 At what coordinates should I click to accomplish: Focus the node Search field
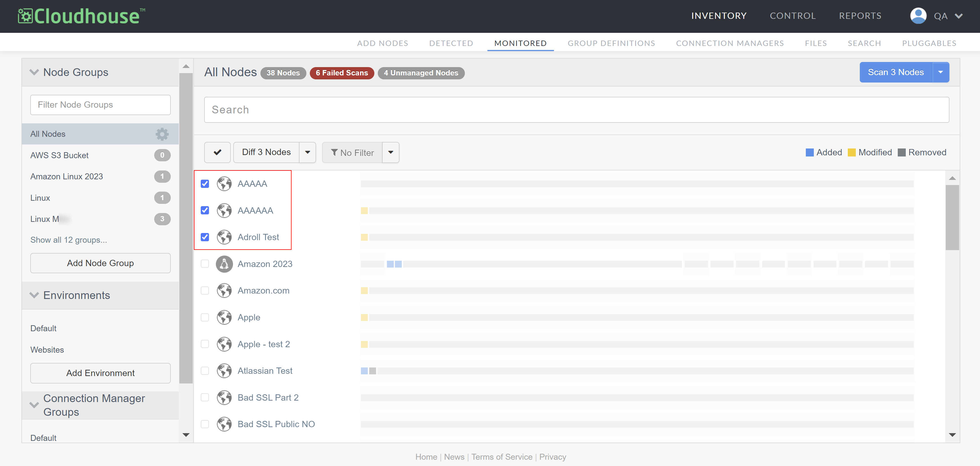tap(576, 110)
